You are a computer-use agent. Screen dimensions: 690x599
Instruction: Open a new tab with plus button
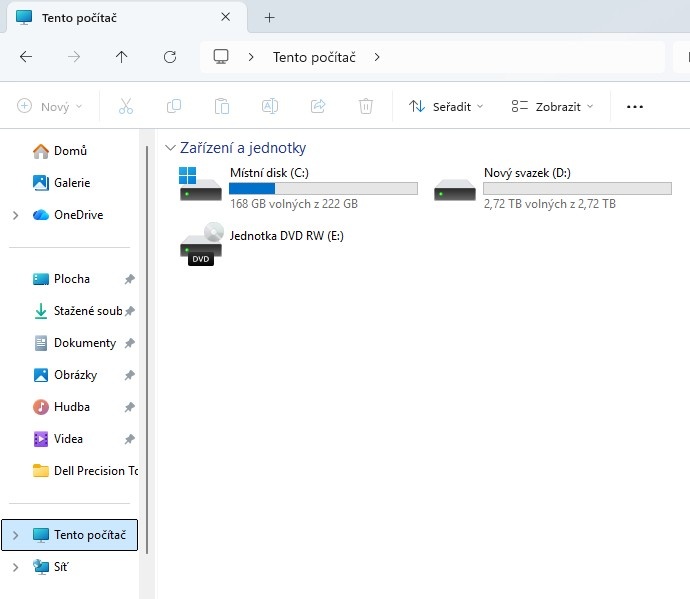tap(269, 17)
